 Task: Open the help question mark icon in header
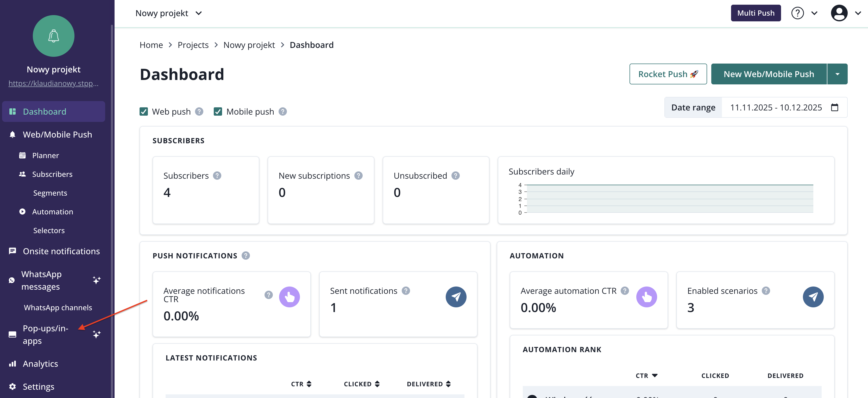(x=797, y=13)
